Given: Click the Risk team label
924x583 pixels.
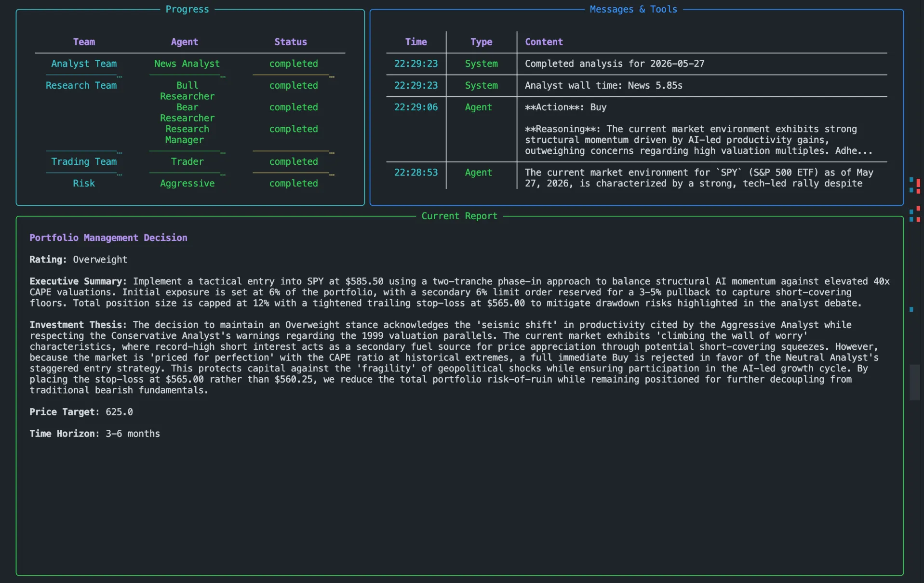Looking at the screenshot, I should click(x=84, y=183).
